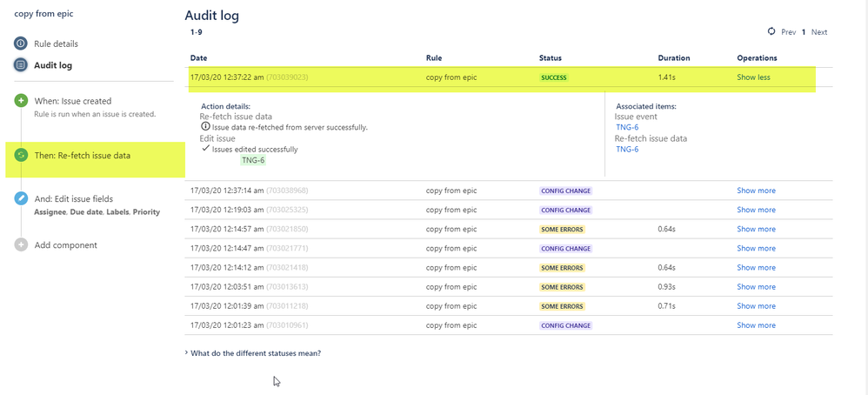868x395 pixels.
Task: Open the And: Edit issue fields step
Action: 74,198
